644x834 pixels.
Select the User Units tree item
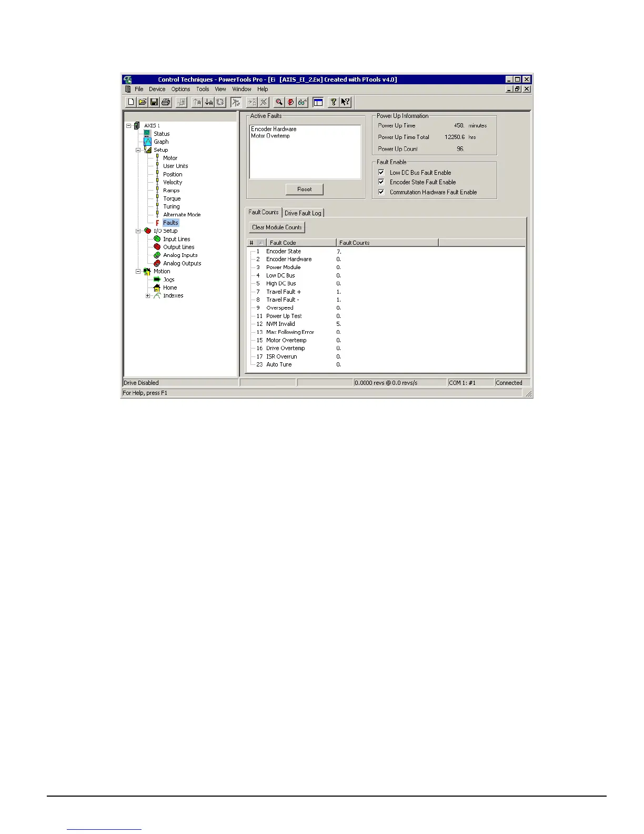175,166
